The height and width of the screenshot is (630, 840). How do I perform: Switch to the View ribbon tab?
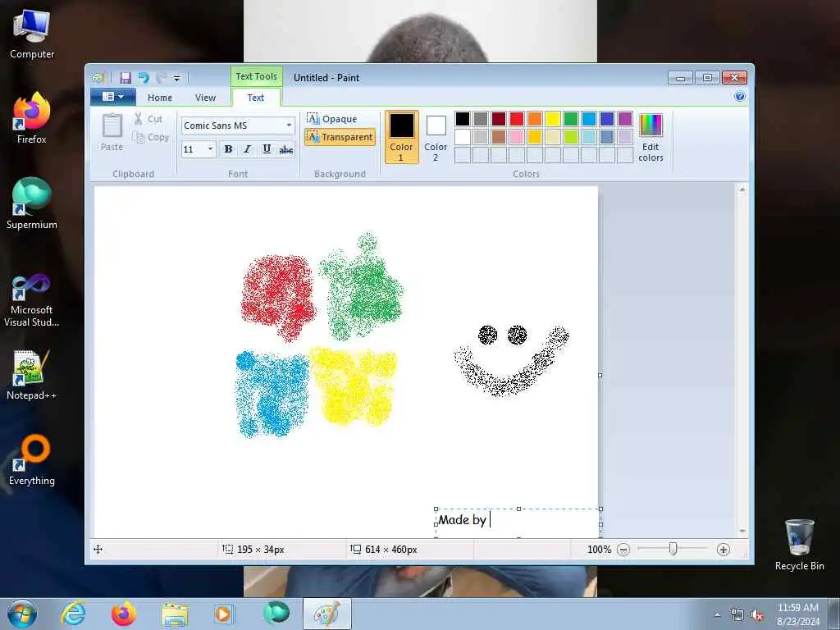pos(205,98)
